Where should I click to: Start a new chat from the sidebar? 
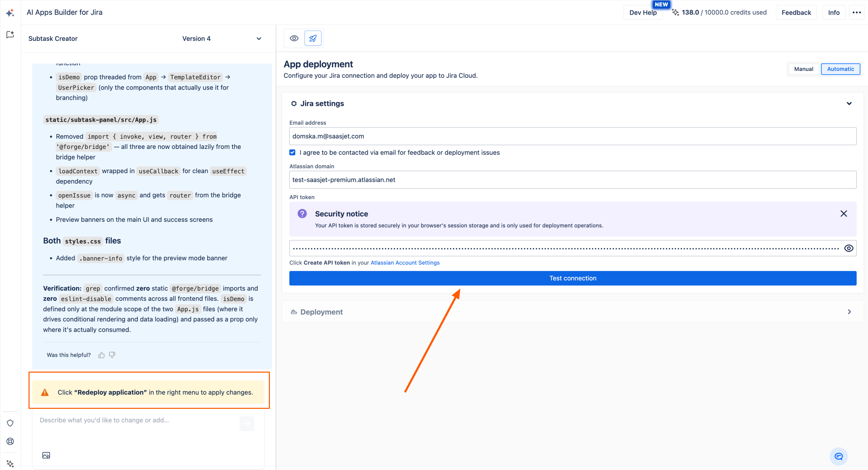coord(10,34)
